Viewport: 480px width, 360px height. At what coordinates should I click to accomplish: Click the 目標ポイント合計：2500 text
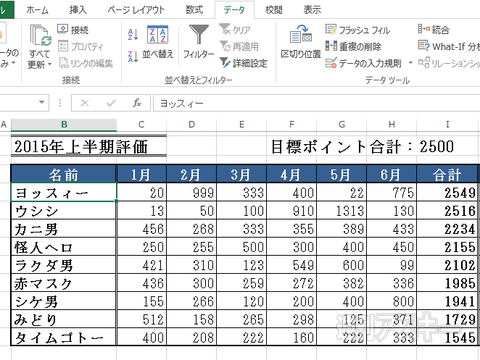[x=362, y=147]
